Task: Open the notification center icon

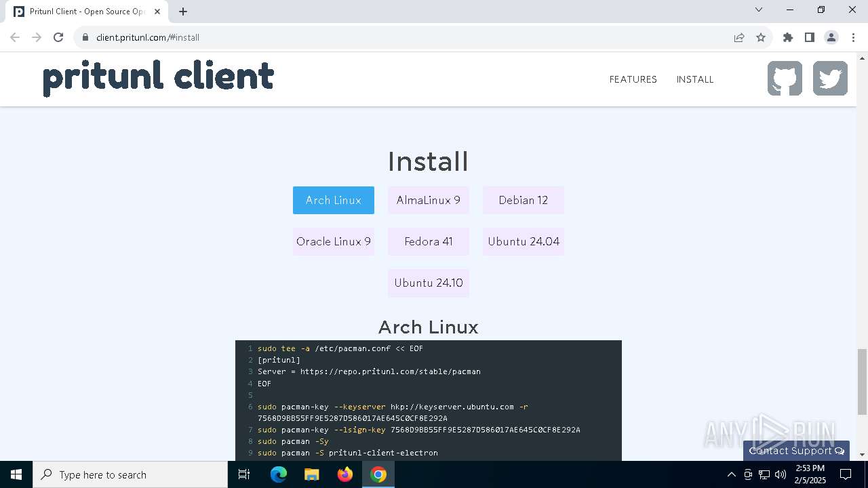Action: 846,474
